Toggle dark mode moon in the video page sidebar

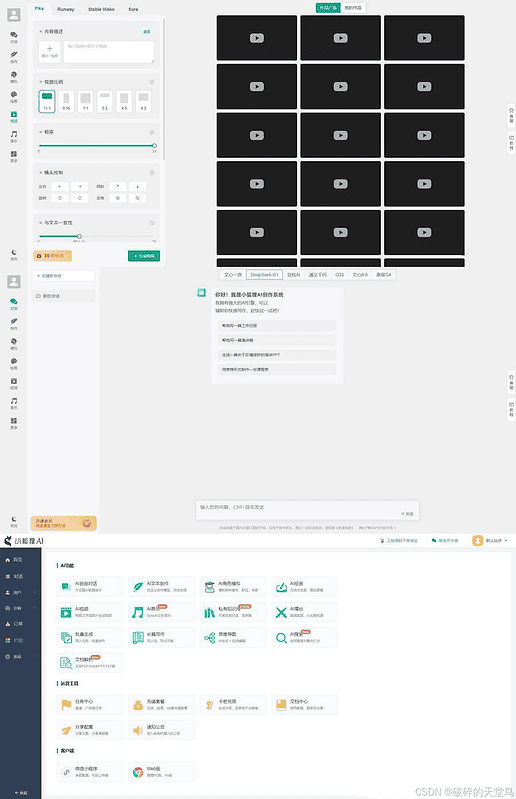(14, 254)
